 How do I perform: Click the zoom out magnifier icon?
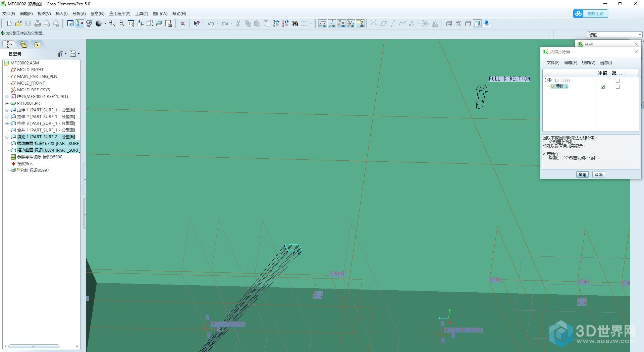click(x=121, y=23)
